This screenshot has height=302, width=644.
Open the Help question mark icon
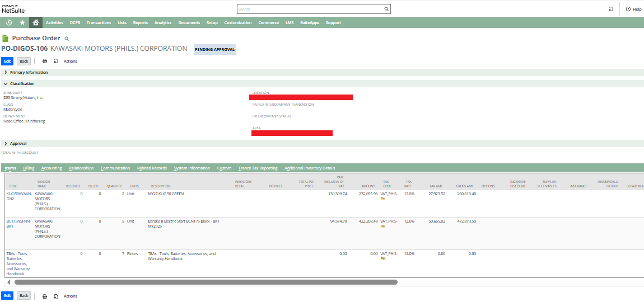[x=628, y=9]
